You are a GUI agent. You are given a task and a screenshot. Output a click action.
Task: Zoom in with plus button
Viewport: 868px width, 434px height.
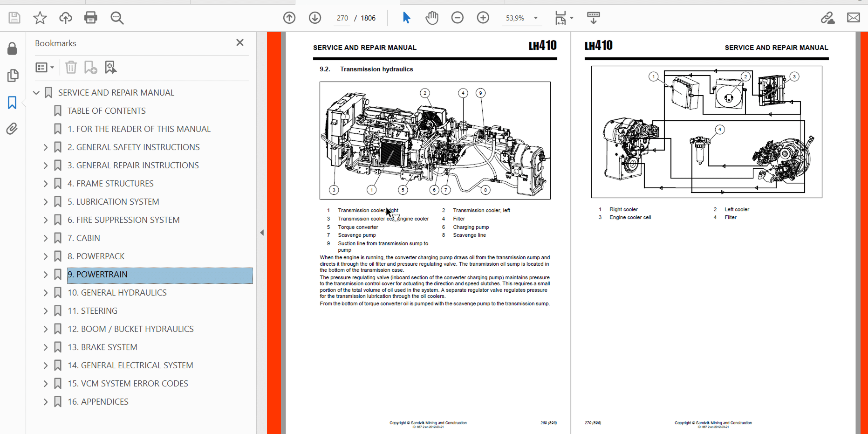click(483, 18)
